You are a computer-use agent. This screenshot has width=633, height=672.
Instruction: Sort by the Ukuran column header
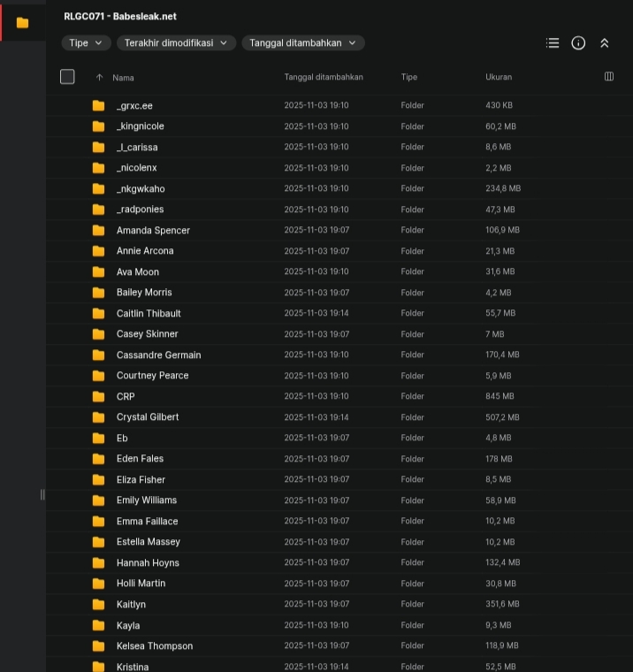499,77
